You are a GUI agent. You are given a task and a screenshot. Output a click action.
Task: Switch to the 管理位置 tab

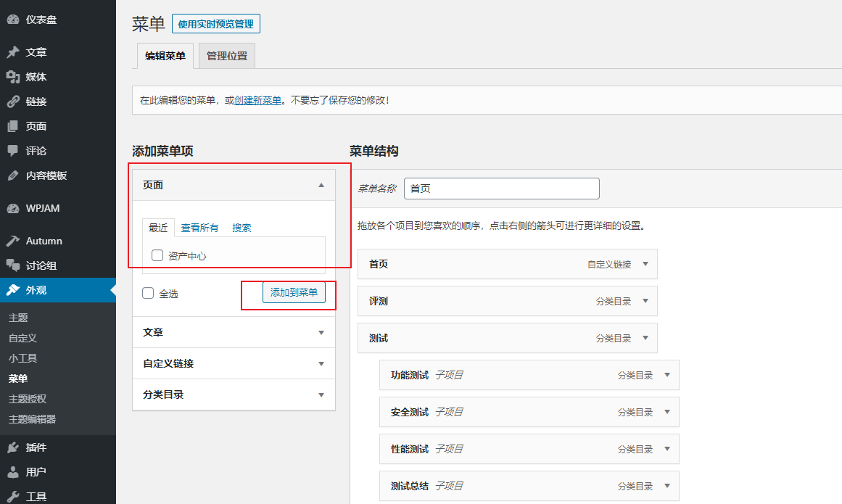coord(226,54)
